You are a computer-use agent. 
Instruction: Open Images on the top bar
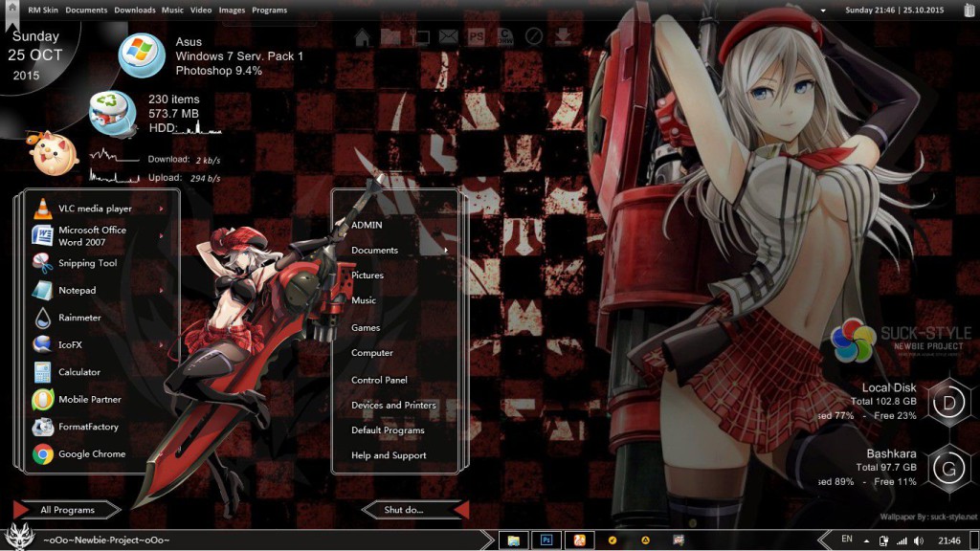pyautogui.click(x=232, y=10)
